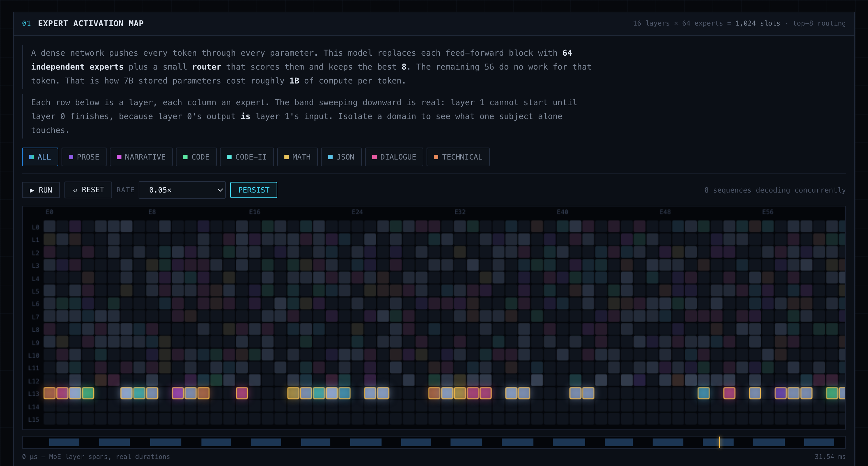Click the E24 column header

click(357, 212)
